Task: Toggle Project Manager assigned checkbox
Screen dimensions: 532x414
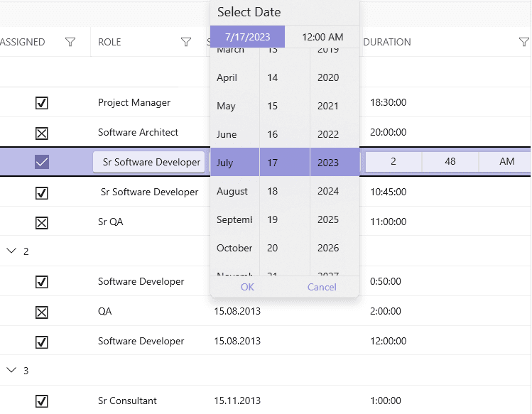Action: 42,102
